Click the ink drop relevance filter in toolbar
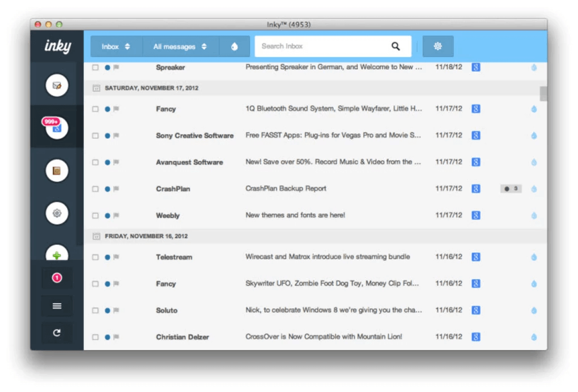578x392 pixels. [x=235, y=46]
